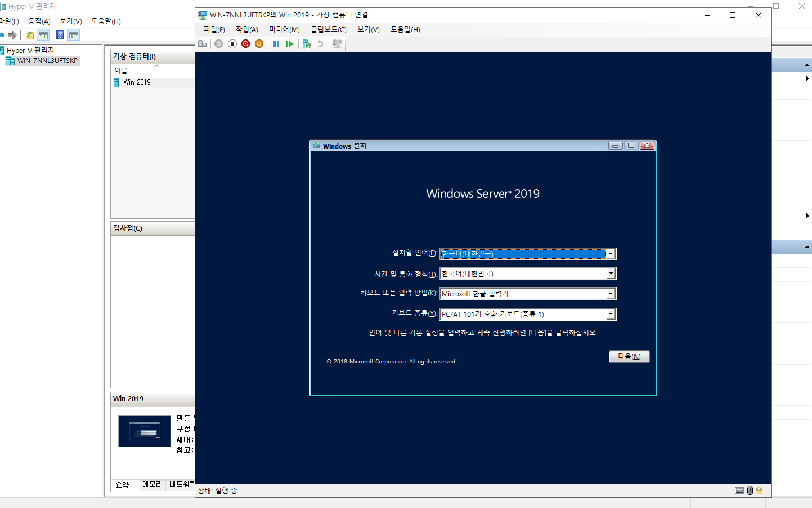Click the Checkpoint toolbar icon
Viewport: 812px width, 508px height.
(307, 44)
